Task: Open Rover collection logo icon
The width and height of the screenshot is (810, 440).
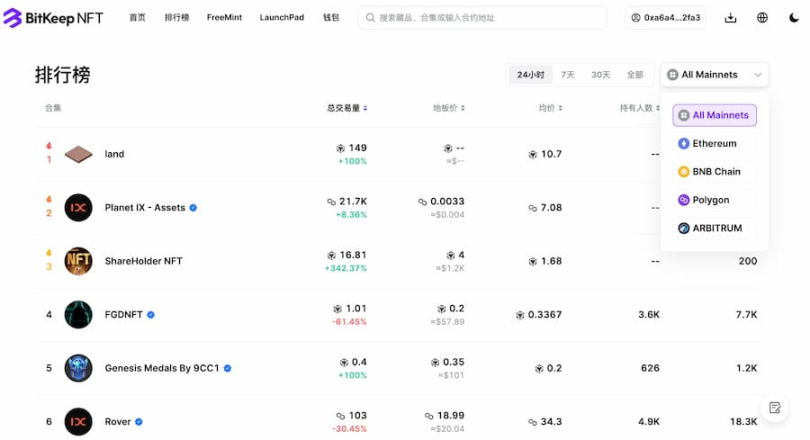Action: 78,421
